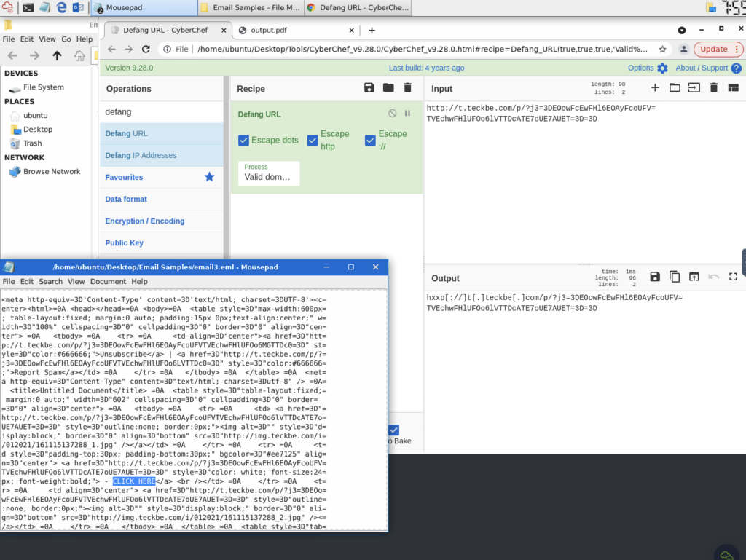Screen dimensions: 746x560
Task: Expand the Public Key category
Action: pos(161,243)
